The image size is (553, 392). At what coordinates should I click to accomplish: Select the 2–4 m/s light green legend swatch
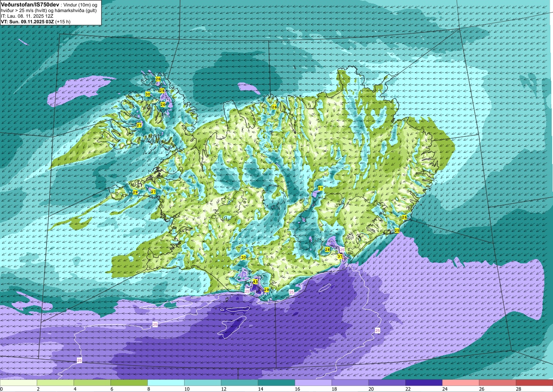pos(55,383)
